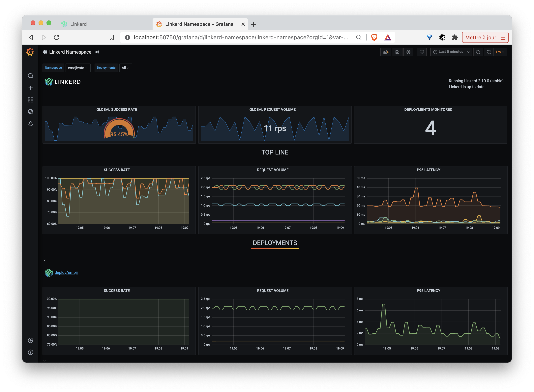Viewport: 534px width, 392px height.
Task: Go back with browser back arrow
Action: (31, 37)
